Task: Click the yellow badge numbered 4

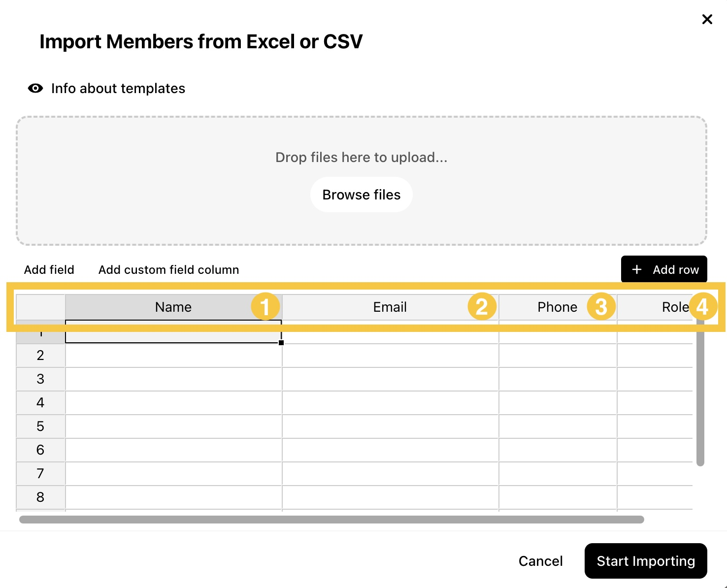Action: pos(703,306)
